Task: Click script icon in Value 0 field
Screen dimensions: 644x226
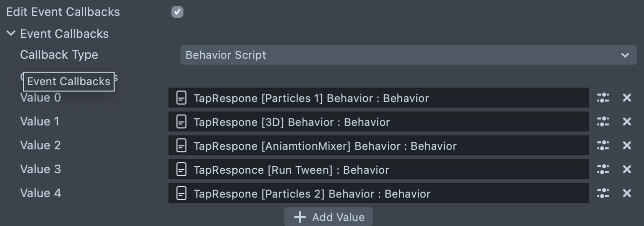Action: click(x=181, y=98)
